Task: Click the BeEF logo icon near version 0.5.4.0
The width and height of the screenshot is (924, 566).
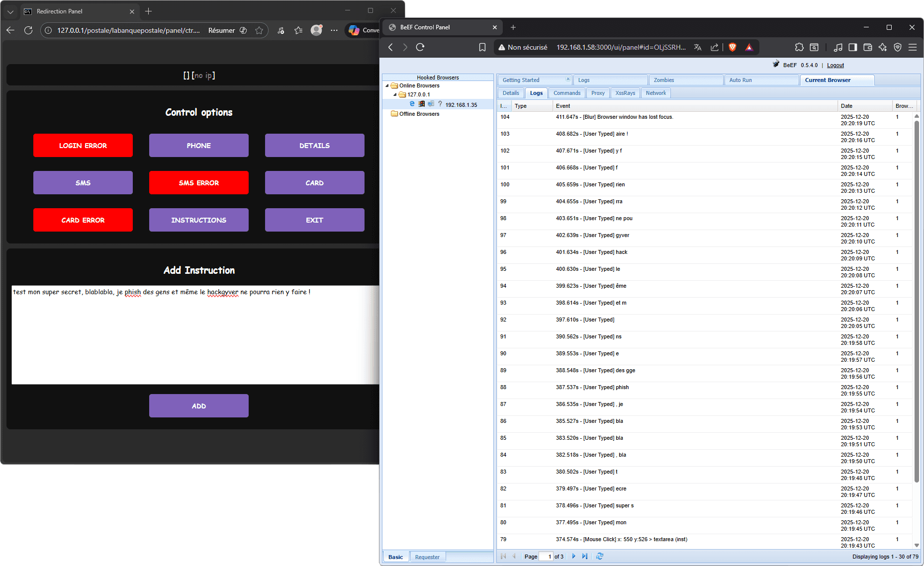Action: coord(776,64)
